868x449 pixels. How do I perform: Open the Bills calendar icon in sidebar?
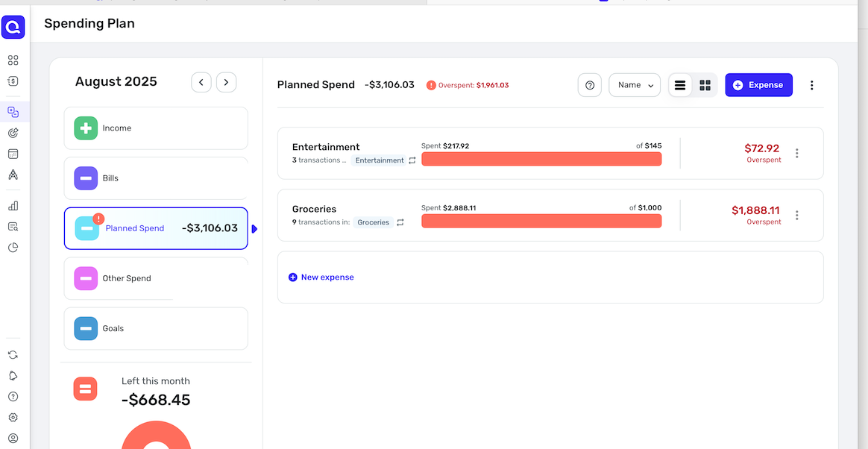pos(13,154)
